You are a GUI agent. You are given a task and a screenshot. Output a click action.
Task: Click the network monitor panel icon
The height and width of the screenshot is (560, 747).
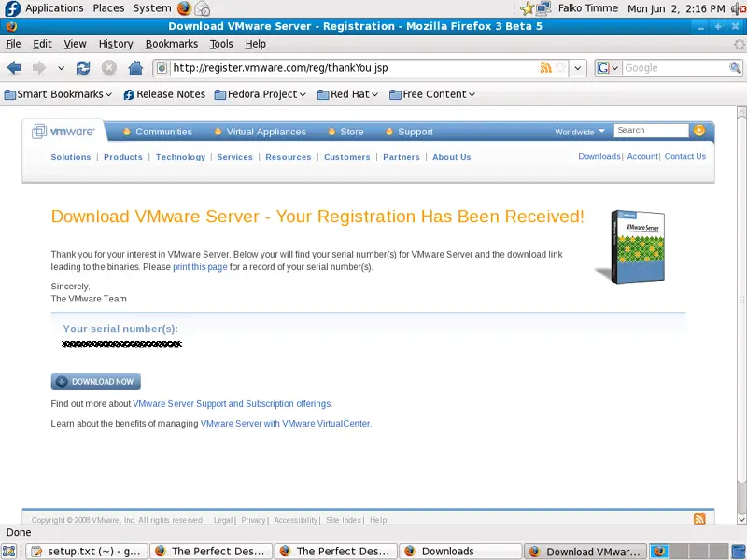coord(543,8)
